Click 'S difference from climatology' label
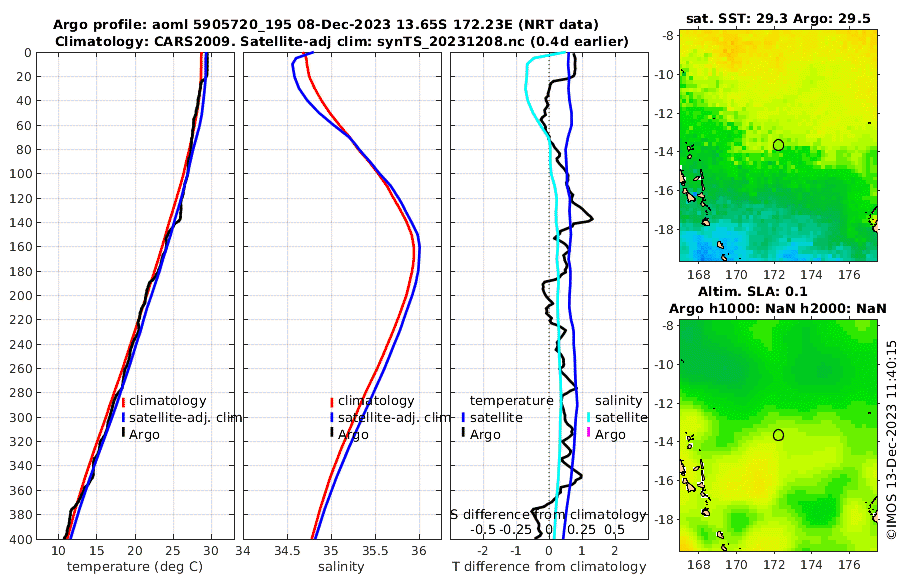The image size is (900, 580). 548,515
